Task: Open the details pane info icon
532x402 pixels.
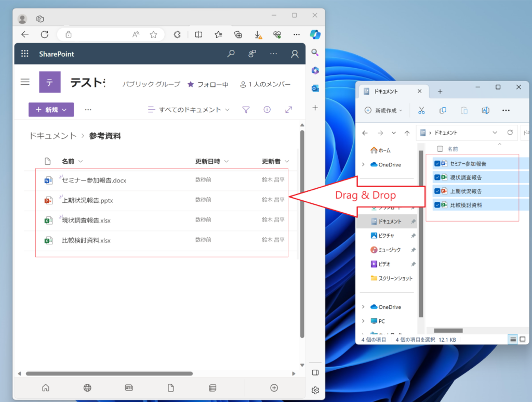Action: (267, 110)
